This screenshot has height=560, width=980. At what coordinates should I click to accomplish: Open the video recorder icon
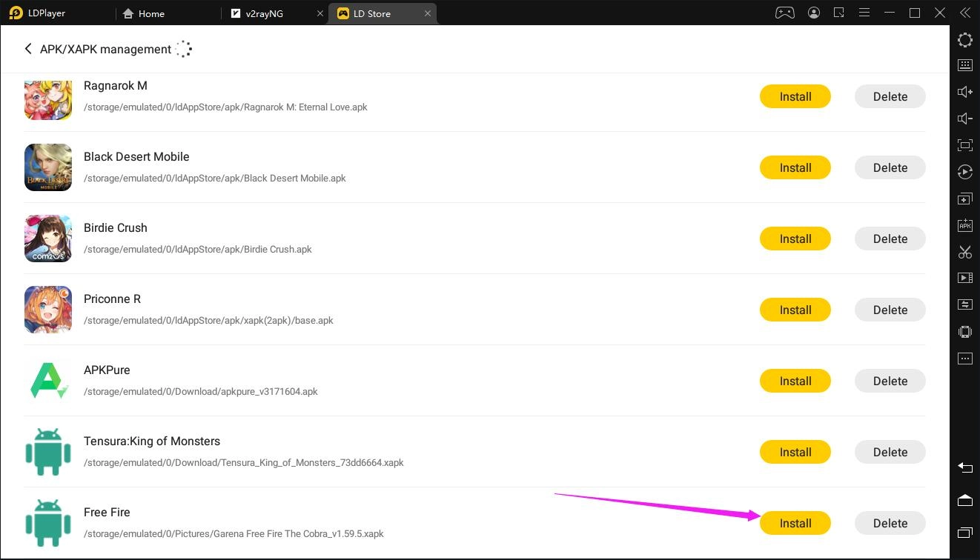tap(964, 278)
